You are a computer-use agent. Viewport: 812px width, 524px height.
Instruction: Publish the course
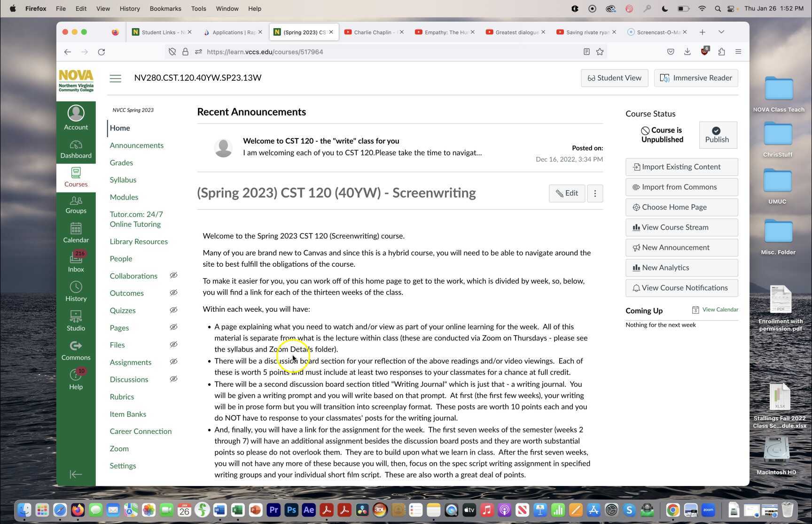717,135
